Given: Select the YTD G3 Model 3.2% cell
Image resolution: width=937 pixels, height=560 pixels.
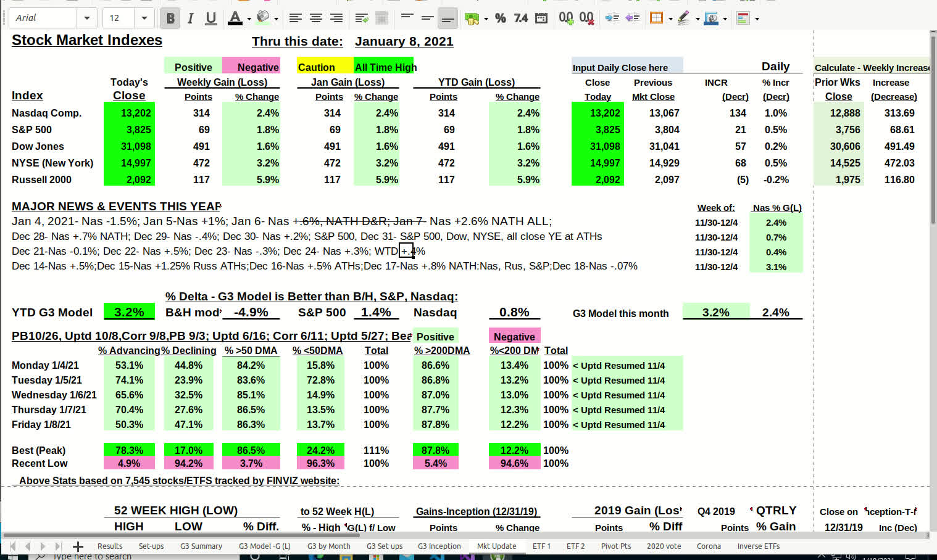Looking at the screenshot, I should click(x=129, y=313).
